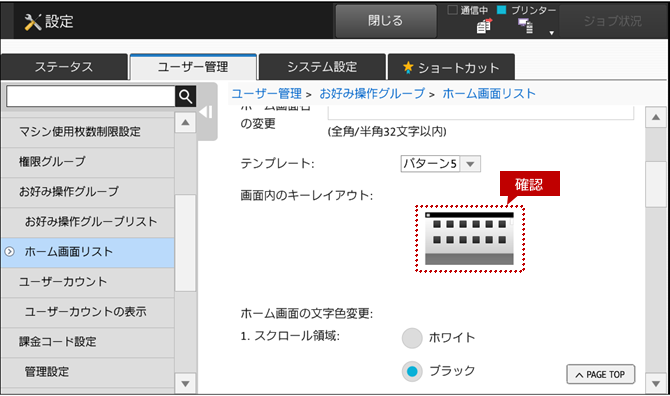Toggle the 通信中 checkbox
The height and width of the screenshot is (396, 670).
[452, 10]
